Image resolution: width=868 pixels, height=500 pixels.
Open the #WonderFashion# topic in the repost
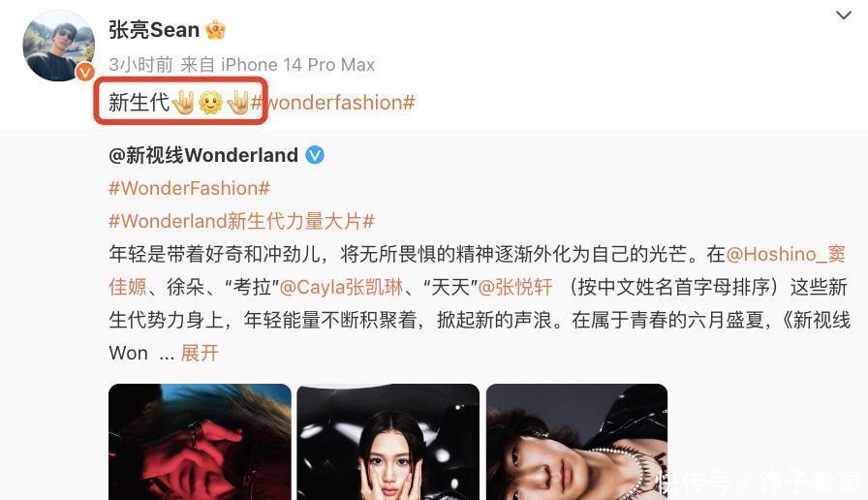pos(189,188)
